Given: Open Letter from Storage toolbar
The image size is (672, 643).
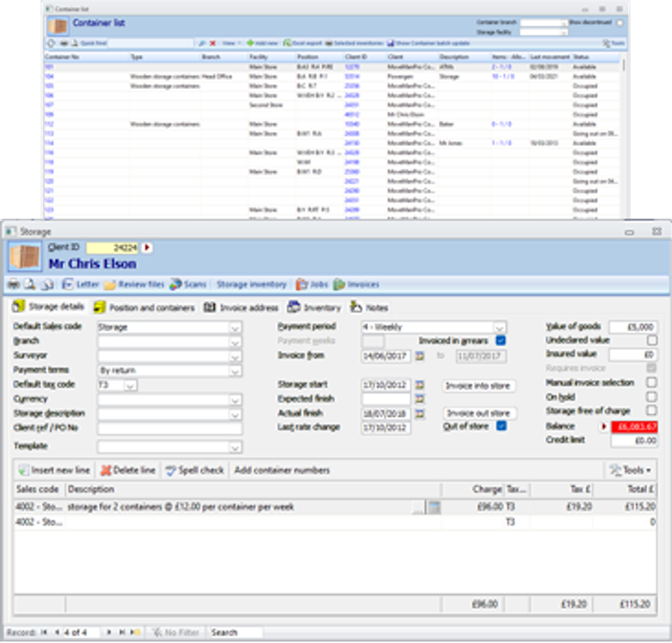Looking at the screenshot, I should (80, 285).
